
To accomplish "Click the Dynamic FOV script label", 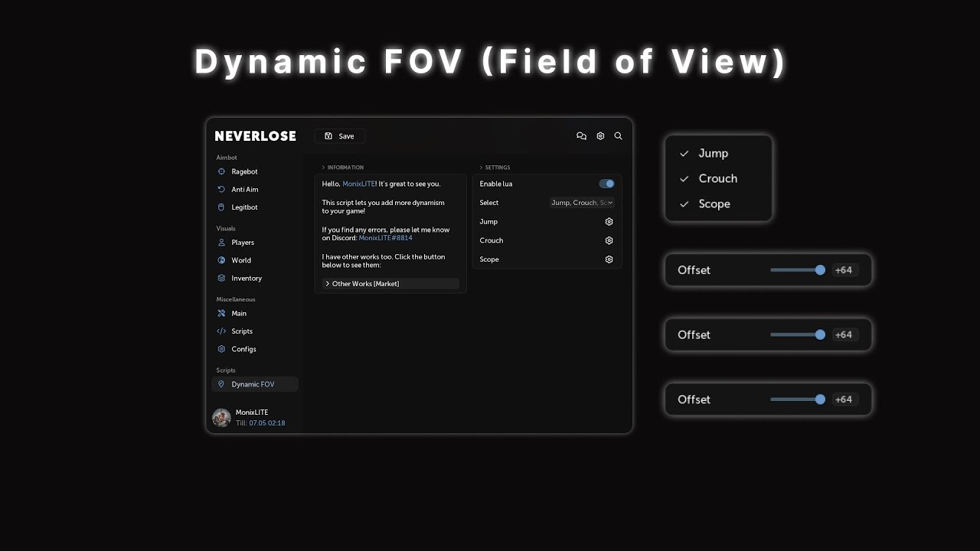I will coord(253,384).
